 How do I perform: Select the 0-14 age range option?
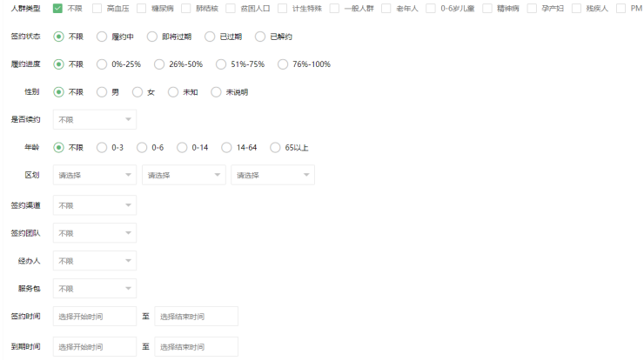(x=183, y=148)
